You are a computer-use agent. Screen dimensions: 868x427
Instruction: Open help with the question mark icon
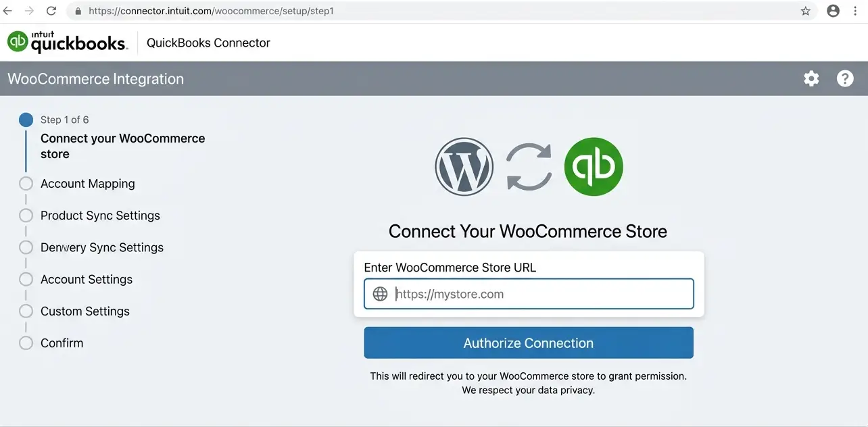coord(845,78)
